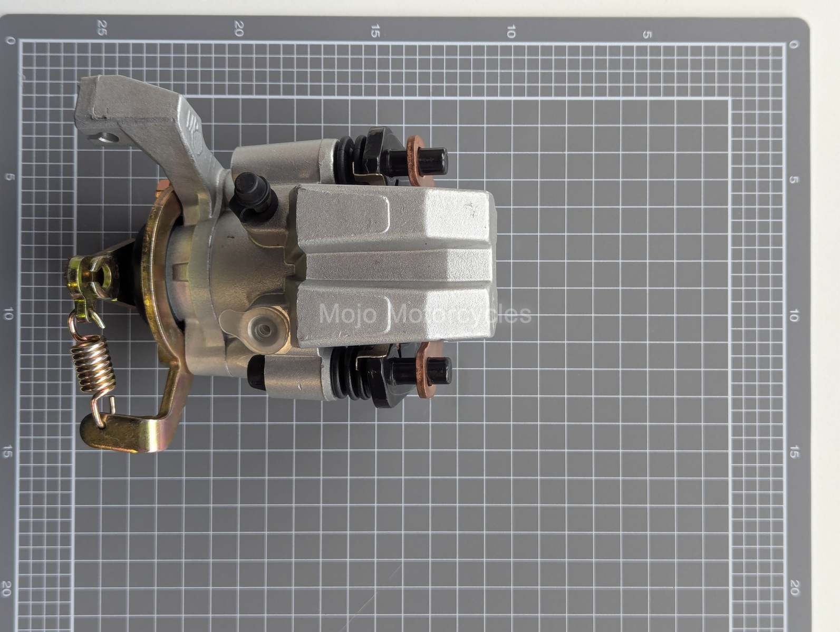Click the number 10 on top ruler

(x=510, y=32)
